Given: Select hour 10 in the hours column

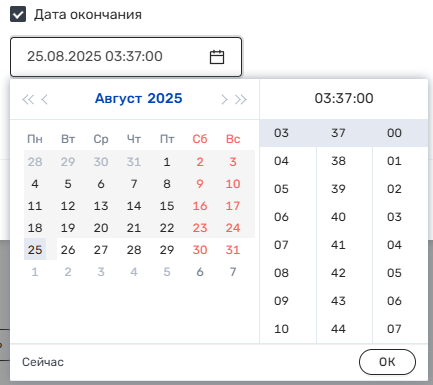Looking at the screenshot, I should pos(281,329).
